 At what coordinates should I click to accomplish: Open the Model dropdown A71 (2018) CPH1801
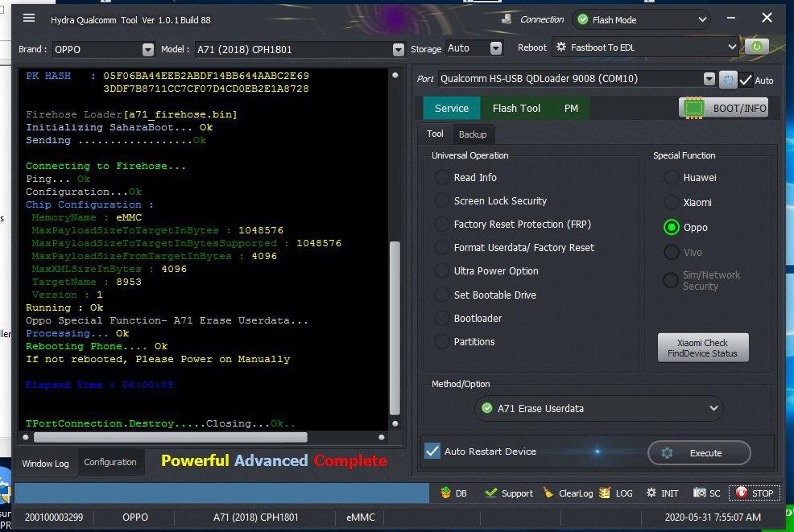(300, 49)
